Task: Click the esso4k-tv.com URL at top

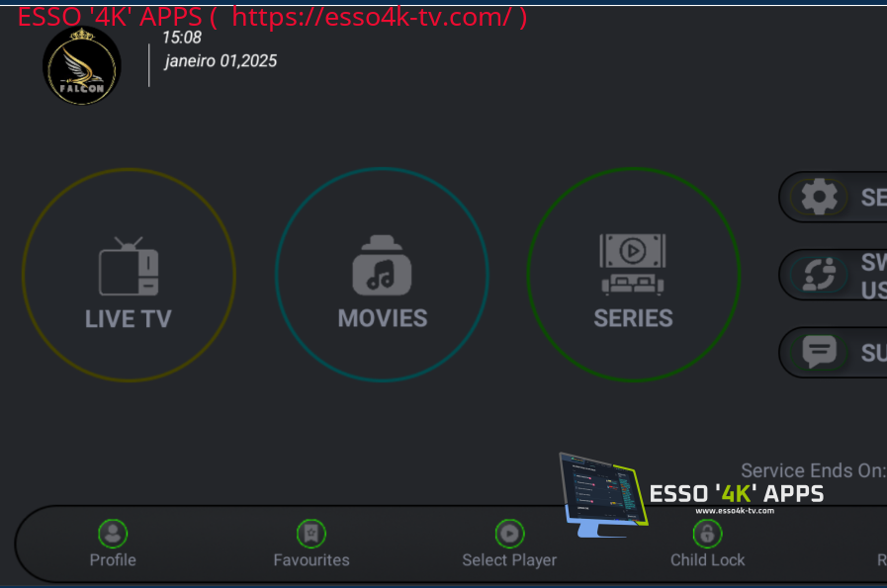Action: tap(372, 17)
